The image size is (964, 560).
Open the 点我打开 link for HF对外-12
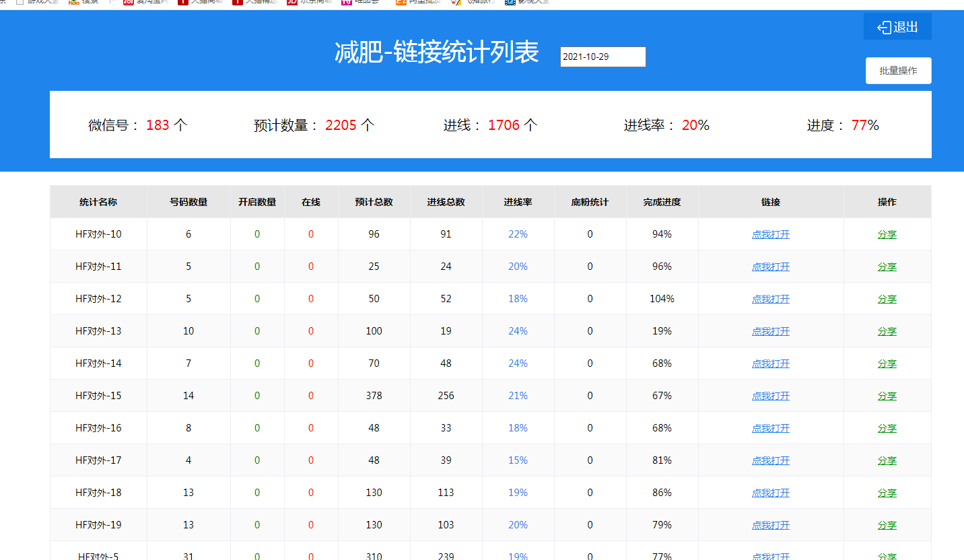tap(771, 299)
